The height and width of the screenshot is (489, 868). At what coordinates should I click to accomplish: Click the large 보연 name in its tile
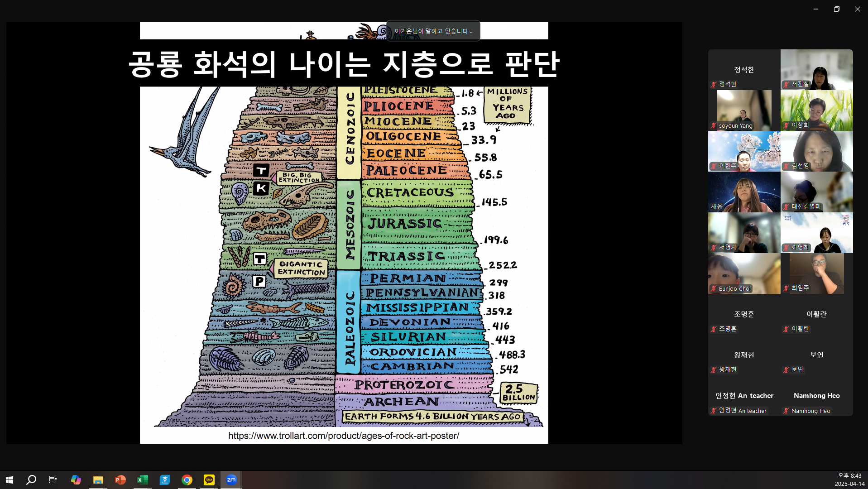(x=817, y=355)
